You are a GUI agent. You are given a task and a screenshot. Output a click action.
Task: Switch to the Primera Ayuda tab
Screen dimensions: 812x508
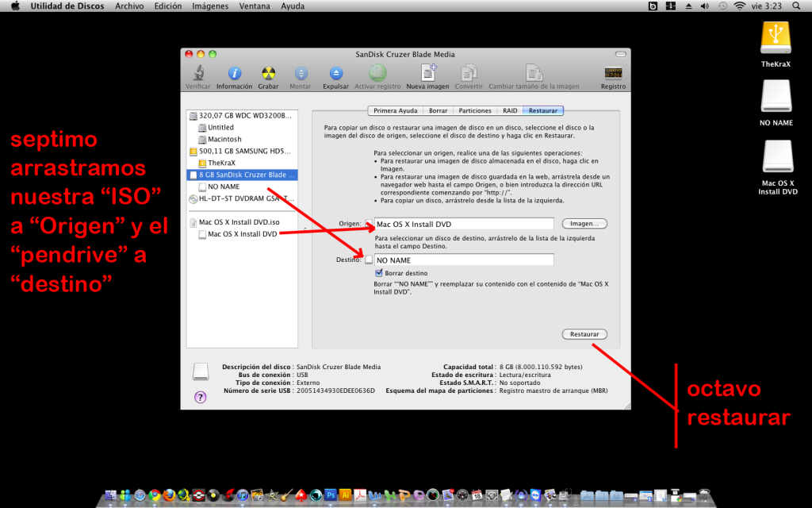(x=395, y=110)
